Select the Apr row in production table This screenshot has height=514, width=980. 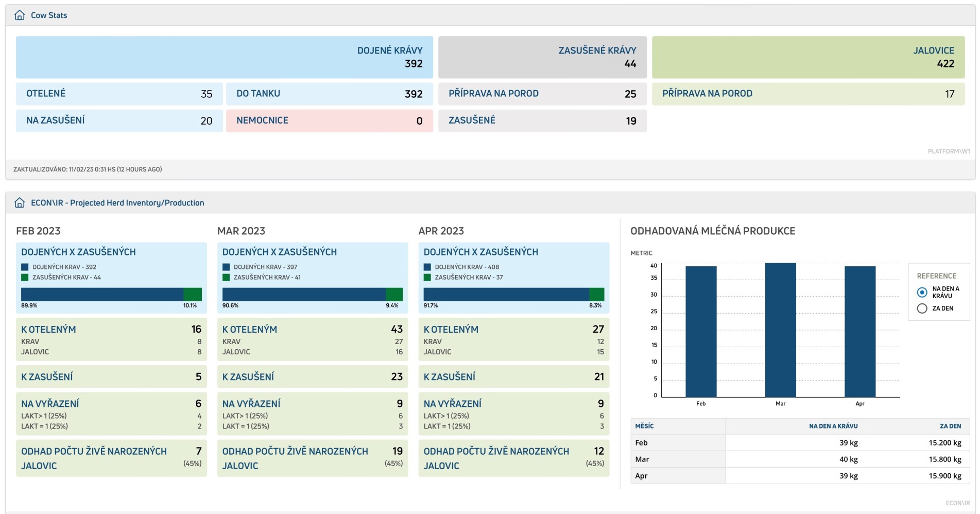tap(800, 475)
